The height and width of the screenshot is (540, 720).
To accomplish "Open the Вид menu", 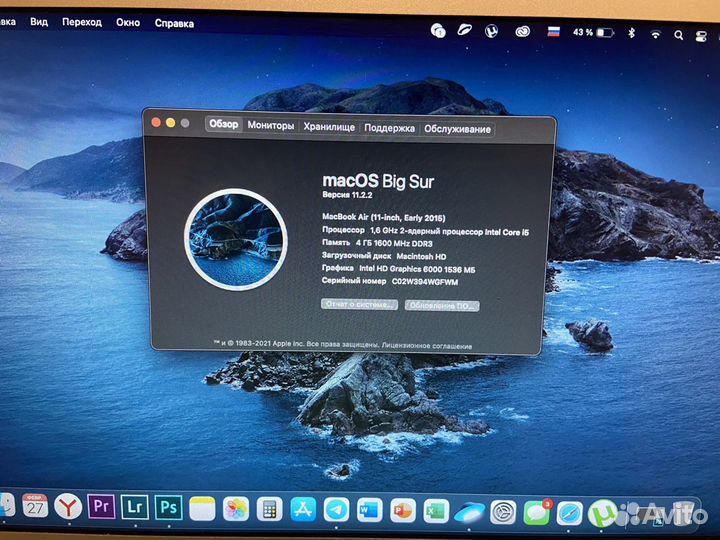I will click(39, 22).
